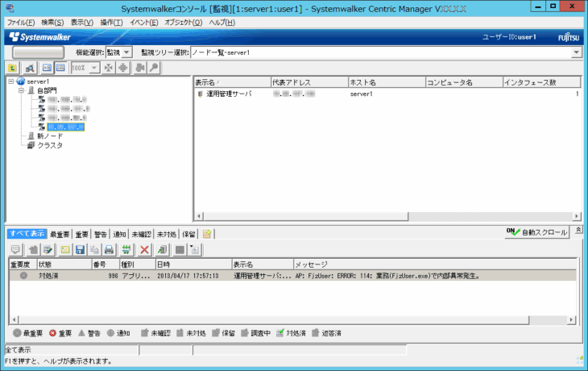588x371 pixels.
Task: Click the blank button left of 機能選択
Action: tap(38, 52)
